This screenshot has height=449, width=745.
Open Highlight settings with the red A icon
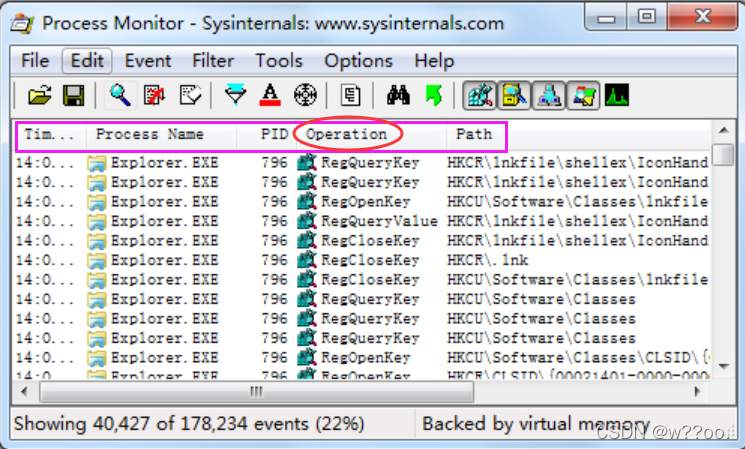(270, 96)
